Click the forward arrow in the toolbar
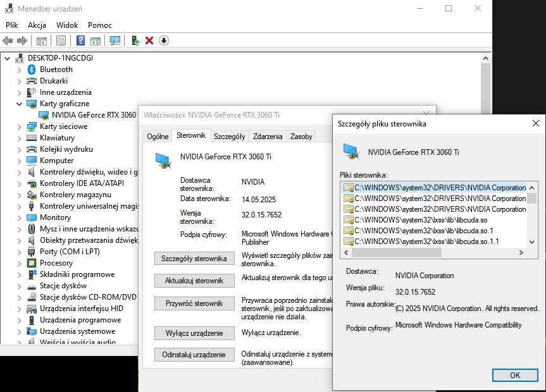The image size is (546, 392). point(22,40)
